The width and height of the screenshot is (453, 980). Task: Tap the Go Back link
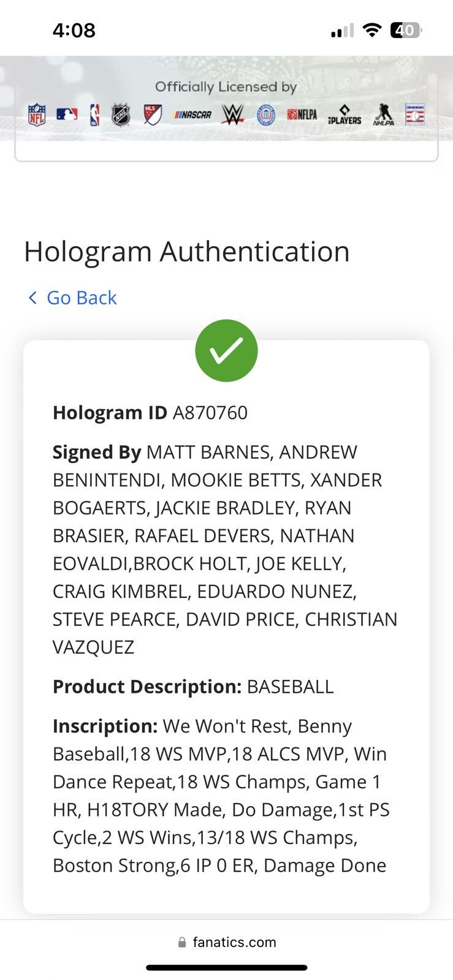click(x=82, y=298)
